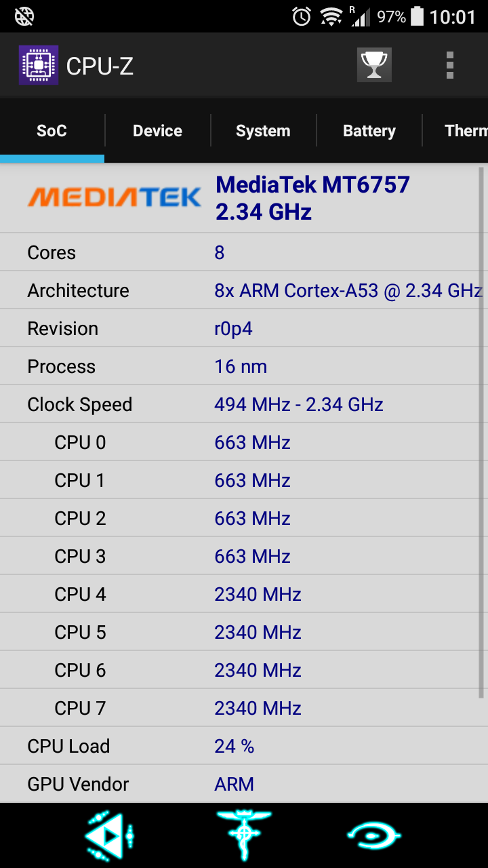The image size is (488, 868).
Task: Tap the custom back navigation icon
Action: [x=108, y=835]
